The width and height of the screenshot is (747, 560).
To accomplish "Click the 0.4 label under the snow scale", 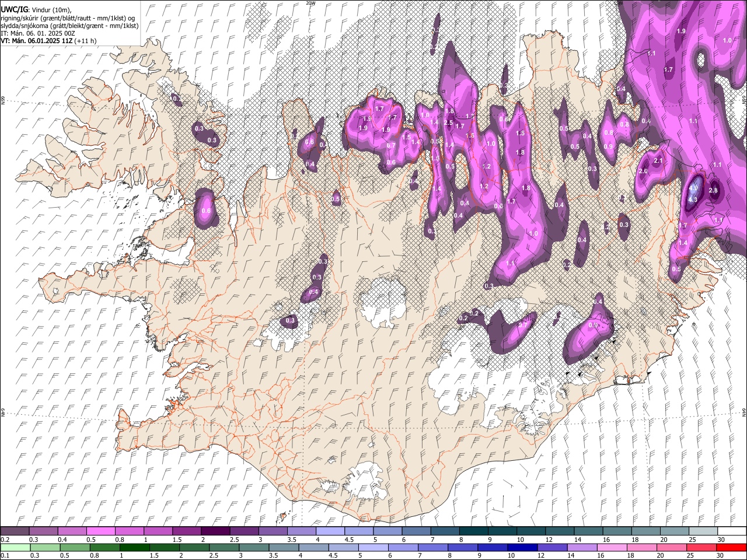I will 62,540.
